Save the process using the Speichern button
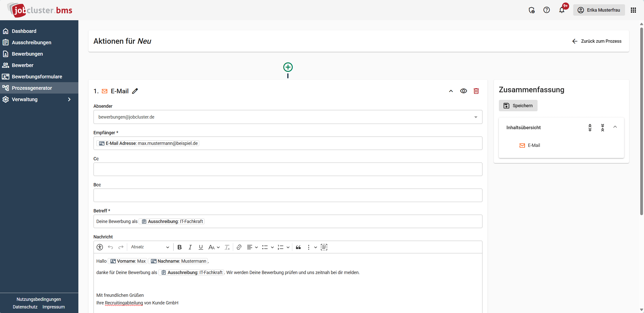This screenshot has width=644, height=313. click(x=518, y=105)
